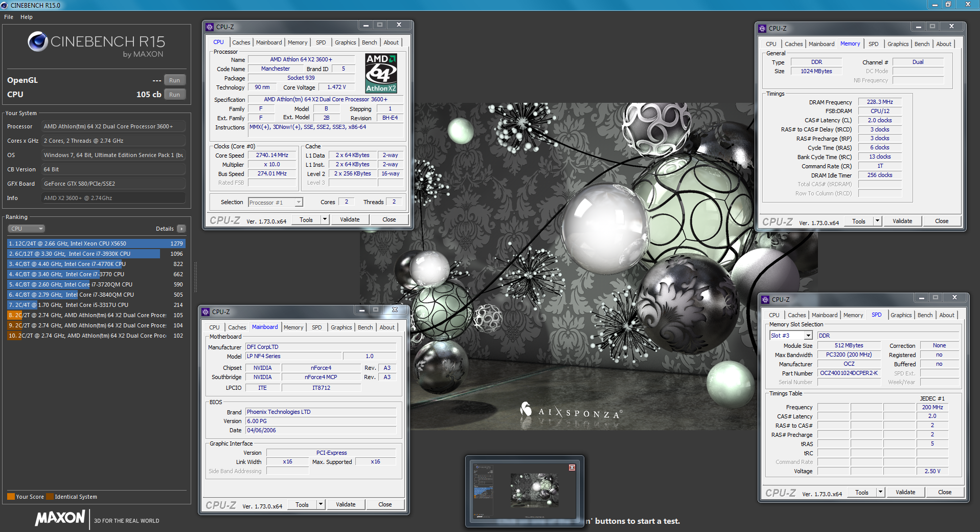980x532 pixels.
Task: Click Bank Cycle Time 13 clocks value
Action: coord(880,157)
